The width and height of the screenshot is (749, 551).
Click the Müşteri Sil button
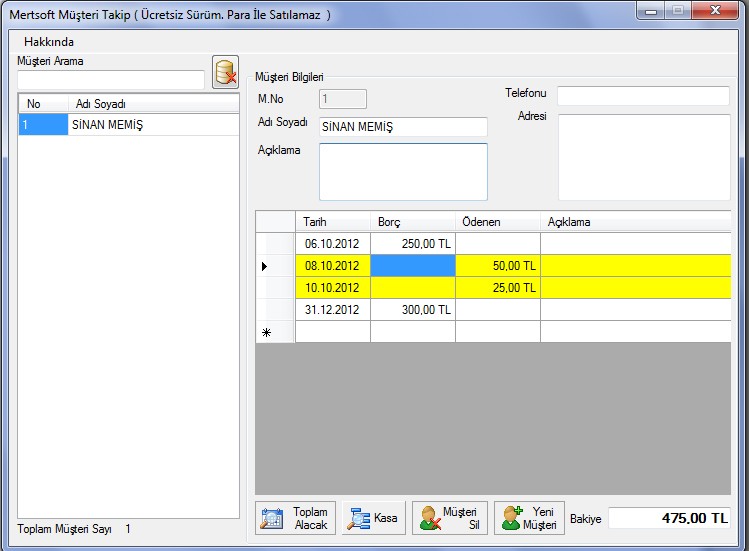(x=450, y=518)
